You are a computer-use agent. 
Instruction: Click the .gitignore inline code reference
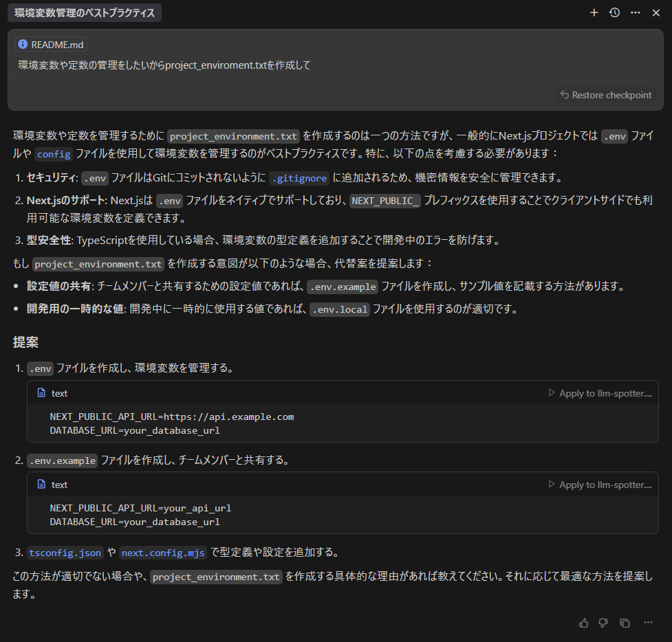(x=299, y=177)
